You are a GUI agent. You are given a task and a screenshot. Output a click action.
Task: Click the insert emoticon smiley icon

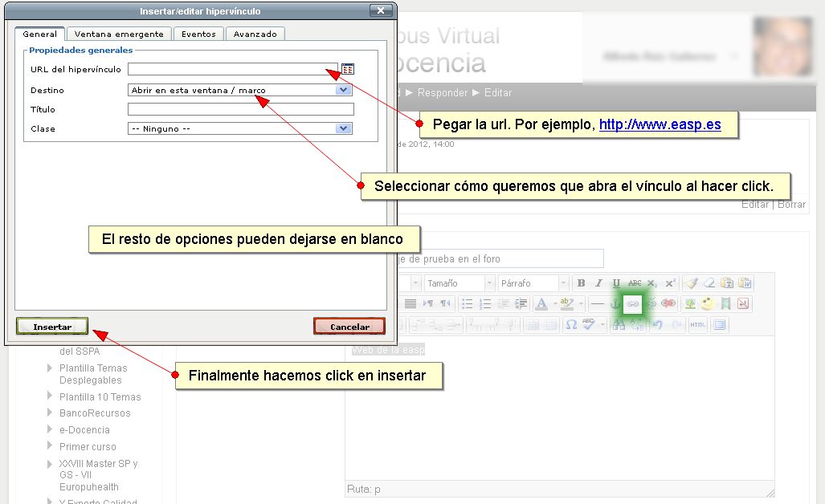pos(707,304)
